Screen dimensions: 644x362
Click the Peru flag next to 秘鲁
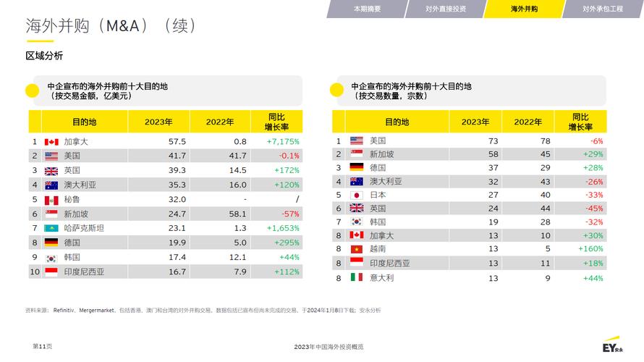pos(51,200)
